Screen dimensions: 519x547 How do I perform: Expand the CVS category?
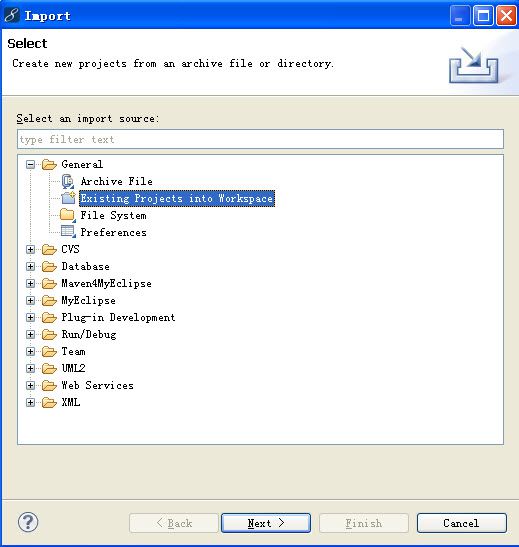click(30, 249)
